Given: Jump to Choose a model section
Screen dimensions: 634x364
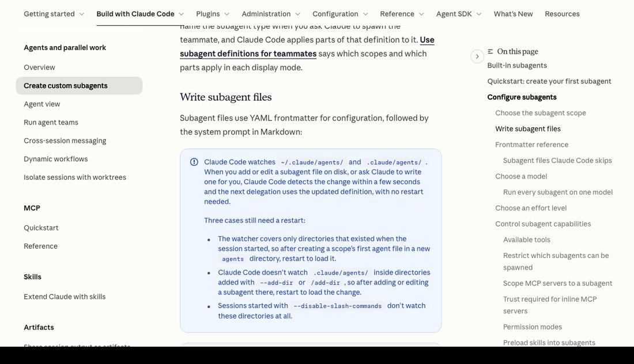Looking at the screenshot, I should (521, 177).
